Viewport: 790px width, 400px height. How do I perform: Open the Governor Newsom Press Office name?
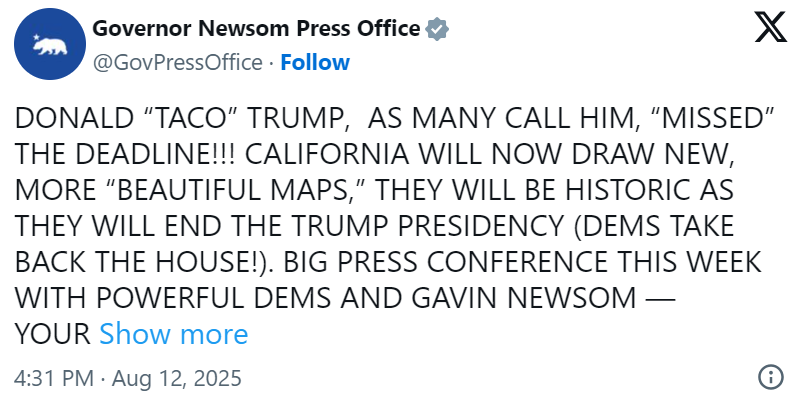point(256,29)
